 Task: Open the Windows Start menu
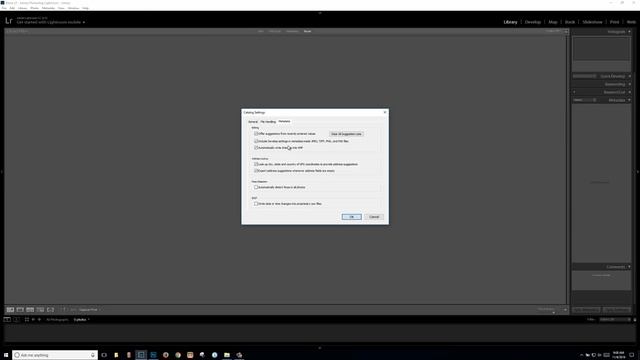tap(6, 355)
